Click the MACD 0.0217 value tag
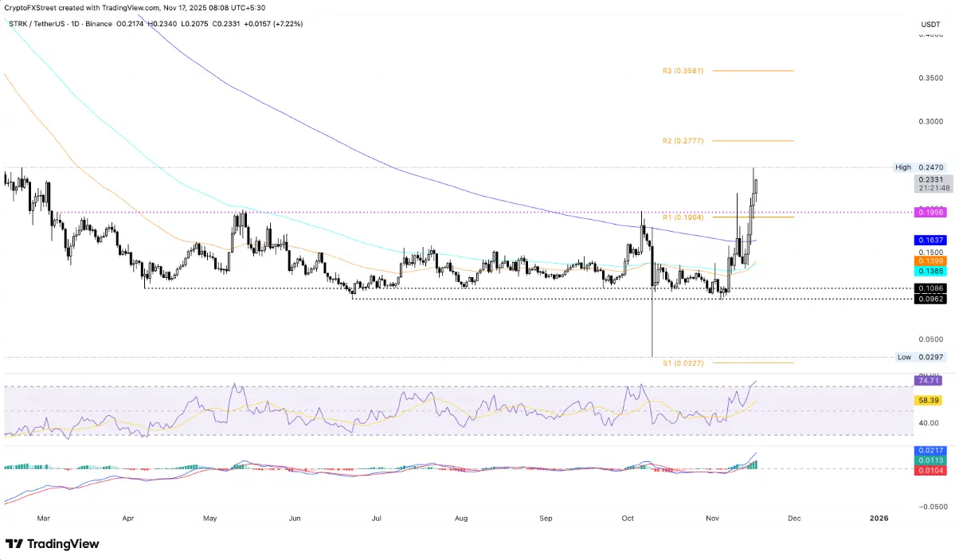Viewport: 959px width, 560px height. tap(930, 451)
